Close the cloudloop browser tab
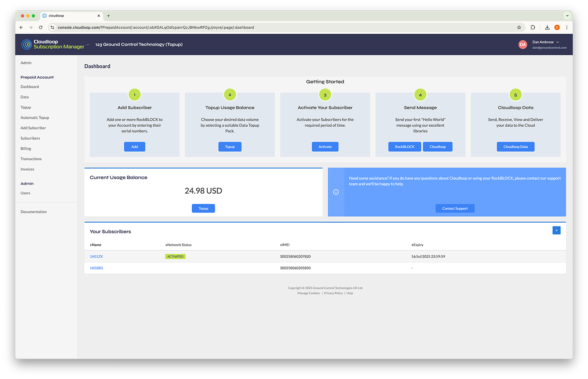This screenshot has height=379, width=588. tap(99, 16)
